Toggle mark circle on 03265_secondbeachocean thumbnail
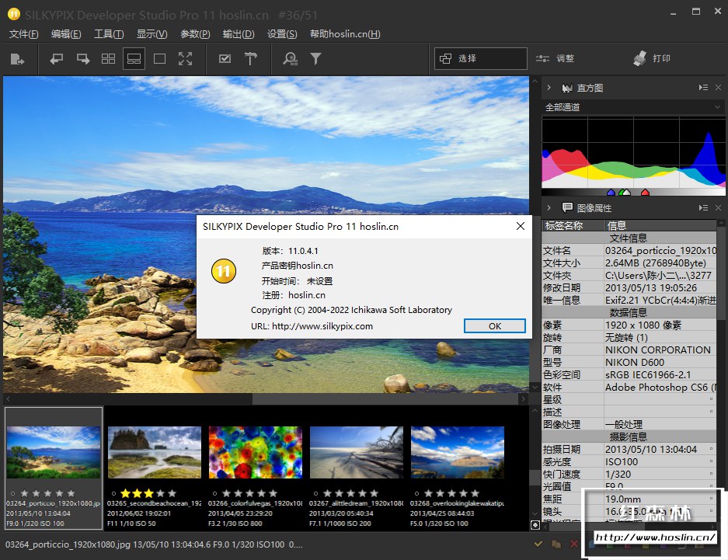728x560 pixels. click(x=113, y=493)
